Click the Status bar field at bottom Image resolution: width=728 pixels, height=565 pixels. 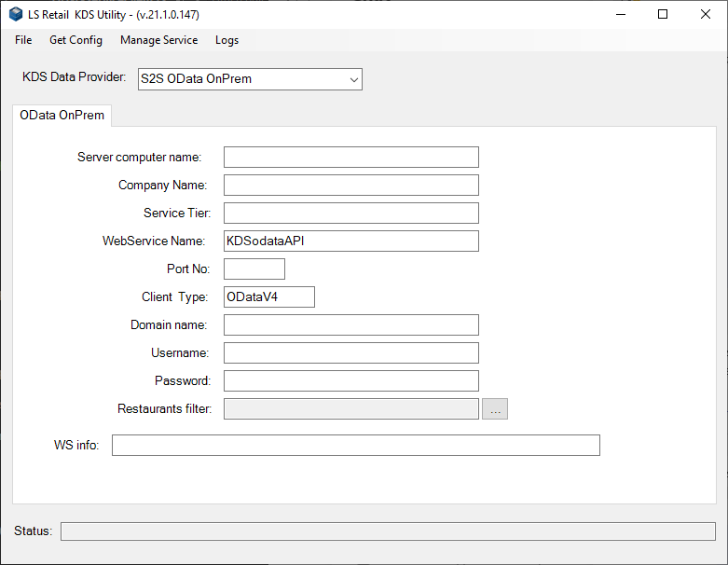pos(388,531)
